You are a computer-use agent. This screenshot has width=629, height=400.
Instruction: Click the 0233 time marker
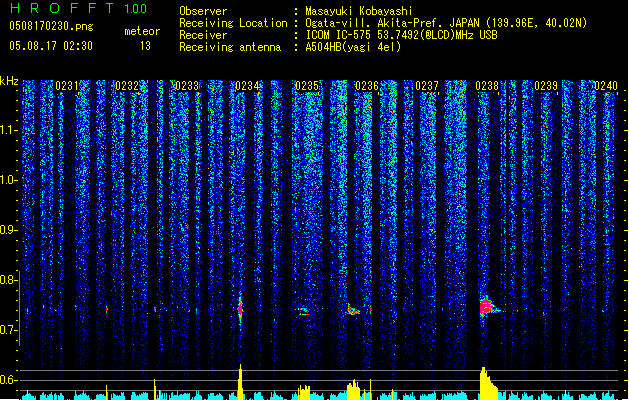pos(187,86)
